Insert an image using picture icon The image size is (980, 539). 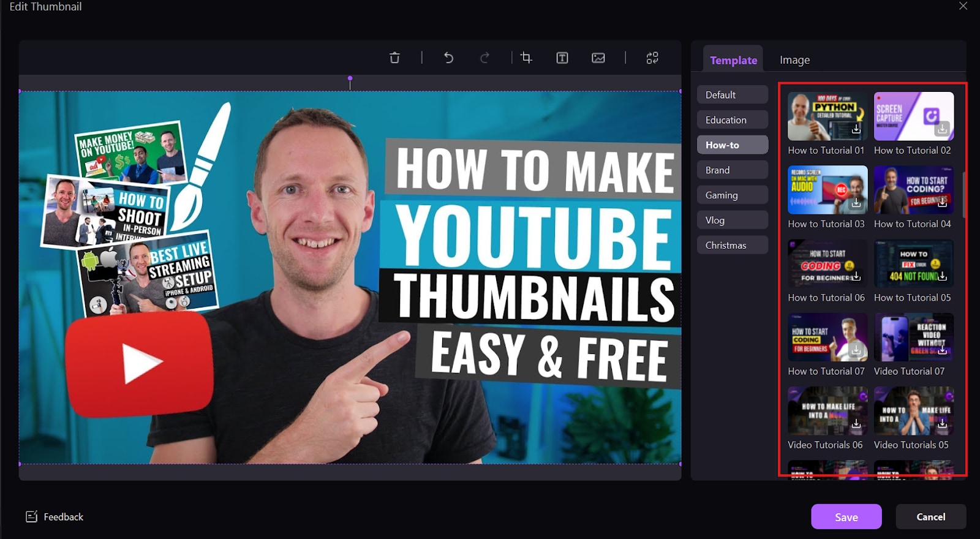598,58
